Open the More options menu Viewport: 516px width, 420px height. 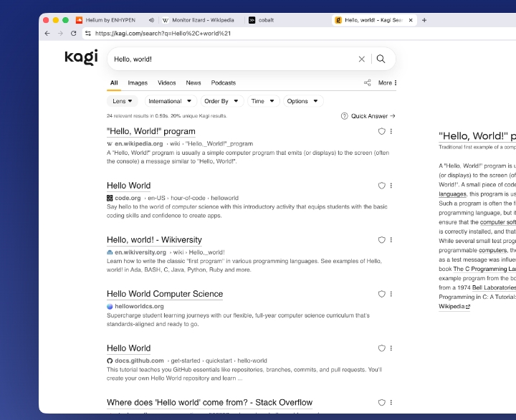pos(387,83)
